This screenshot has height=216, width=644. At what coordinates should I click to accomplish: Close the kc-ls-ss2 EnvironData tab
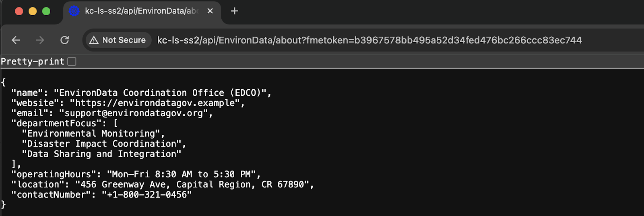pos(210,11)
